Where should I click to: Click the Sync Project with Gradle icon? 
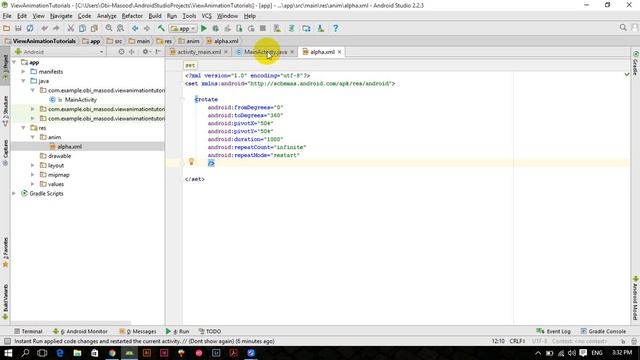tap(291, 28)
